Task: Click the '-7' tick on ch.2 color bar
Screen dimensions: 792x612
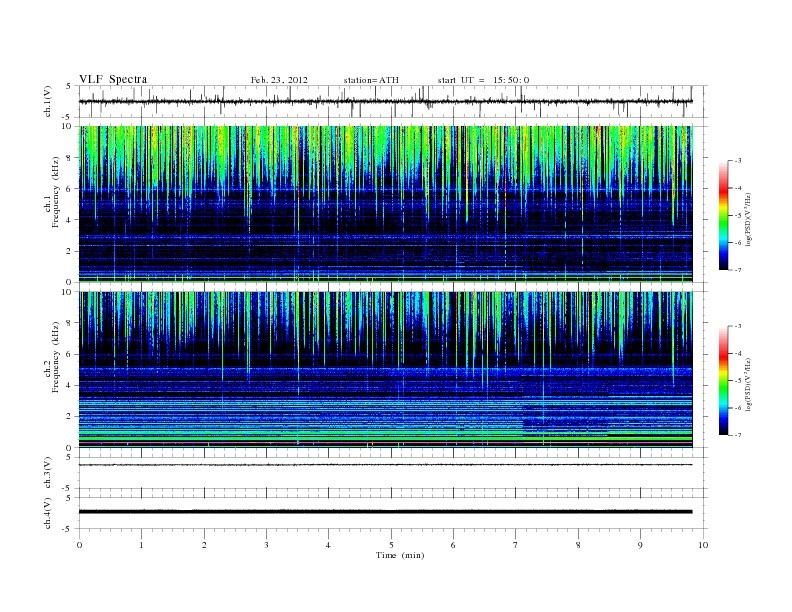Action: [x=738, y=435]
